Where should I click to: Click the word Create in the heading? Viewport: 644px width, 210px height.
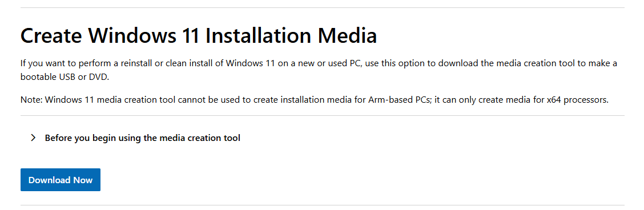click(51, 35)
